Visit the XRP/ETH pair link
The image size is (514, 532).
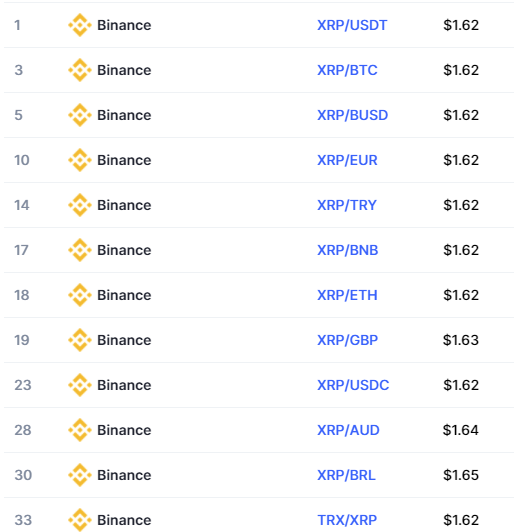(347, 295)
